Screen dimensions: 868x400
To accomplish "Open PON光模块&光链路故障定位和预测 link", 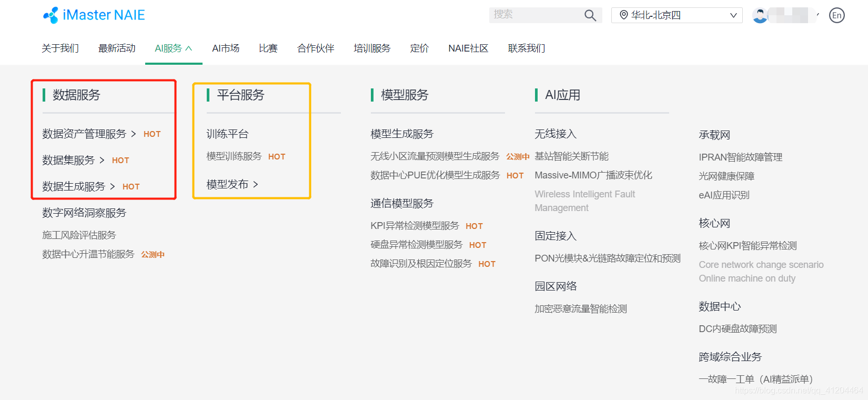I will [608, 258].
